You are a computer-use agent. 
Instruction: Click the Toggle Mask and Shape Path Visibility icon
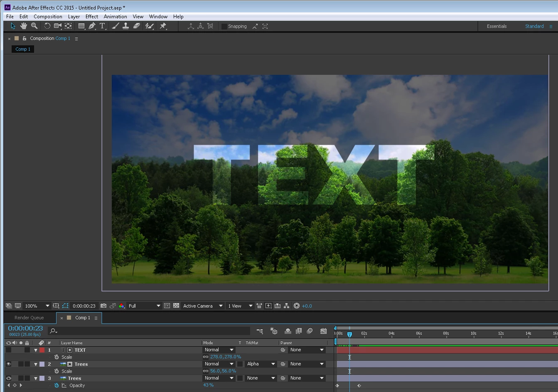(x=65, y=306)
